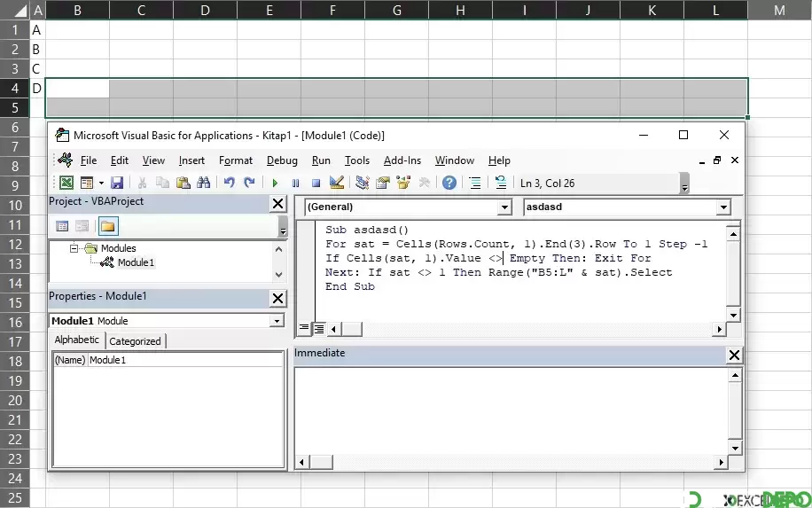The height and width of the screenshot is (508, 812).
Task: Toggle Procedure View button in code window
Action: pyautogui.click(x=304, y=328)
